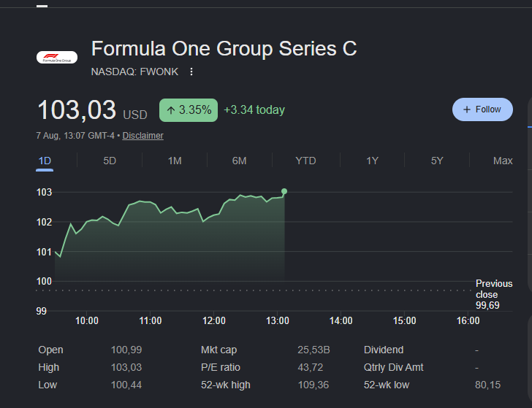Viewport: 532px width, 408px height.
Task: Select the 1D range tab
Action: (45, 161)
